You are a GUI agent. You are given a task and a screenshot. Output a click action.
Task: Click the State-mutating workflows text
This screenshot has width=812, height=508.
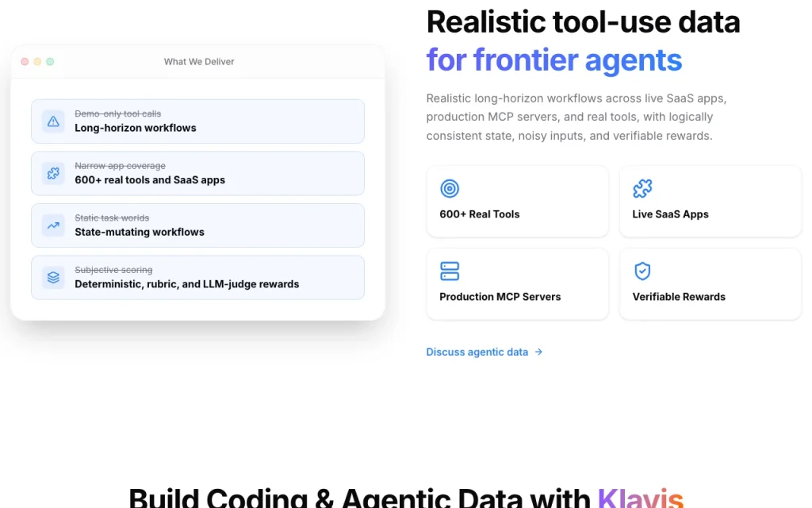[140, 232]
